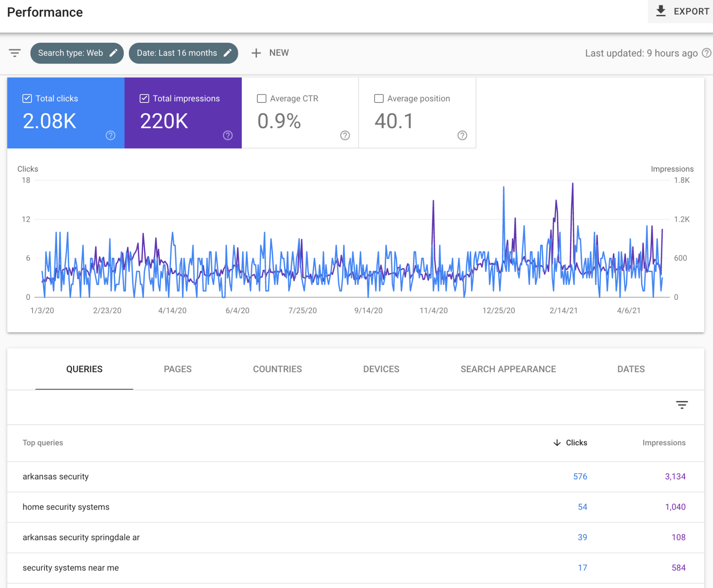Enable the Average CTR checkbox
Viewport: 713px width, 588px height.
[x=261, y=98]
